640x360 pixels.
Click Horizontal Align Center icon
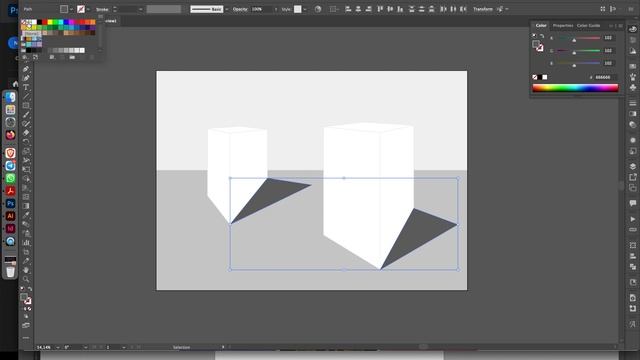[x=358, y=9]
